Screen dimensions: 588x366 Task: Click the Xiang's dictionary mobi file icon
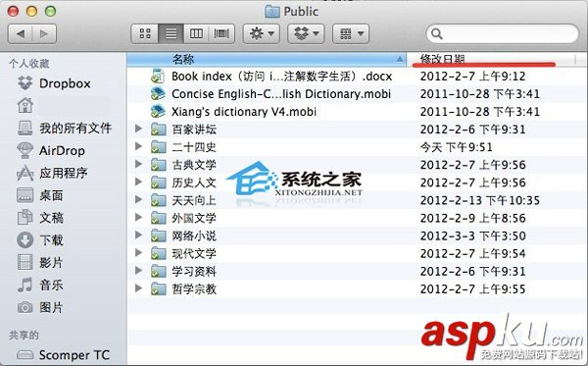[x=158, y=112]
